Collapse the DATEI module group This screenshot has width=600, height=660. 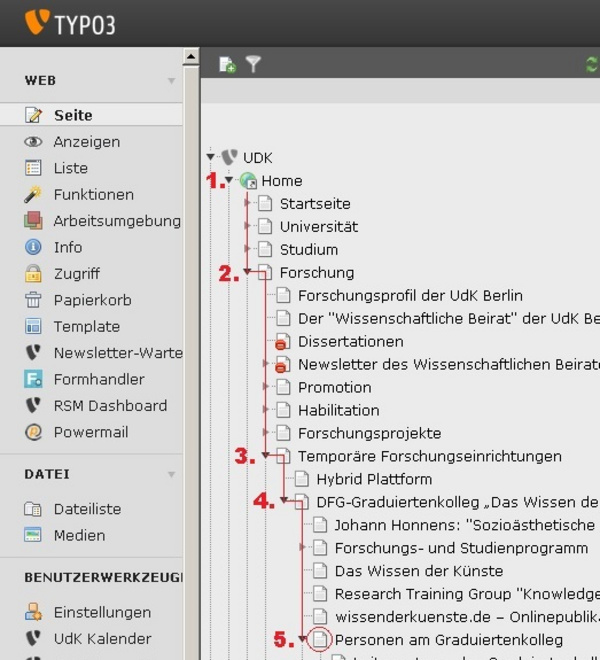pyautogui.click(x=171, y=474)
